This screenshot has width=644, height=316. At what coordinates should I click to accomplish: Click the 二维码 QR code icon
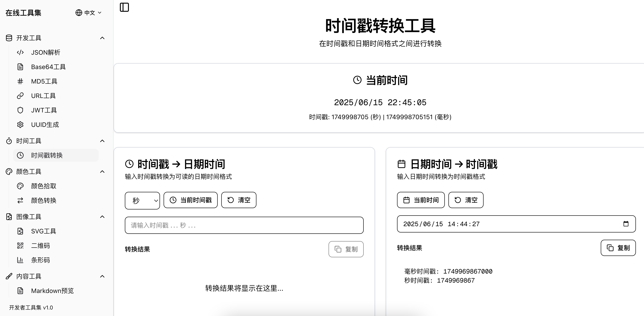[x=20, y=246]
